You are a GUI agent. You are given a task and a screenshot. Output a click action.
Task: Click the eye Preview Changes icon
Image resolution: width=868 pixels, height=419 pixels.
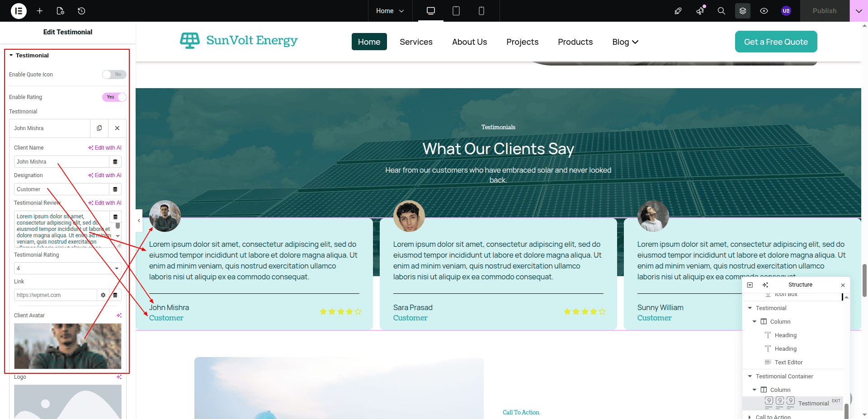coord(764,11)
